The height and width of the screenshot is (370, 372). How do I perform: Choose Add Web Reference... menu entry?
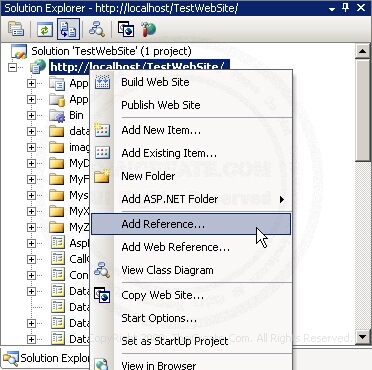191,247
